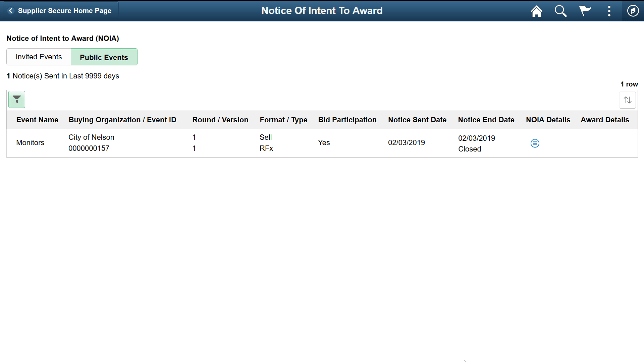Screen dimensions: 644x362
Task: Open the Actions three-dot menu icon
Action: click(609, 11)
